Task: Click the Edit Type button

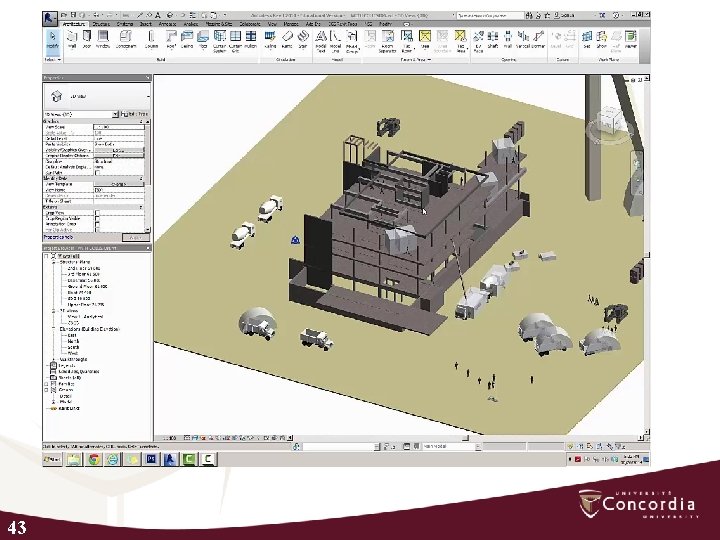Action: pyautogui.click(x=135, y=114)
